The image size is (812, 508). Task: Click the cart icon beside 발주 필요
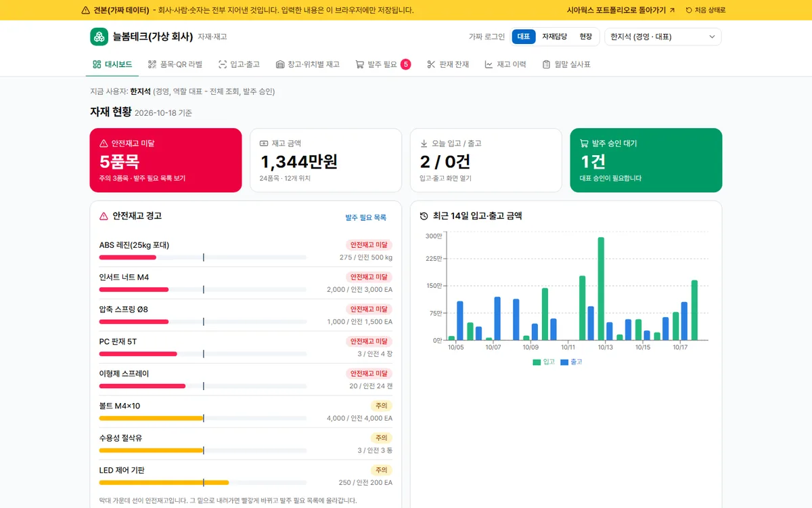tap(360, 64)
